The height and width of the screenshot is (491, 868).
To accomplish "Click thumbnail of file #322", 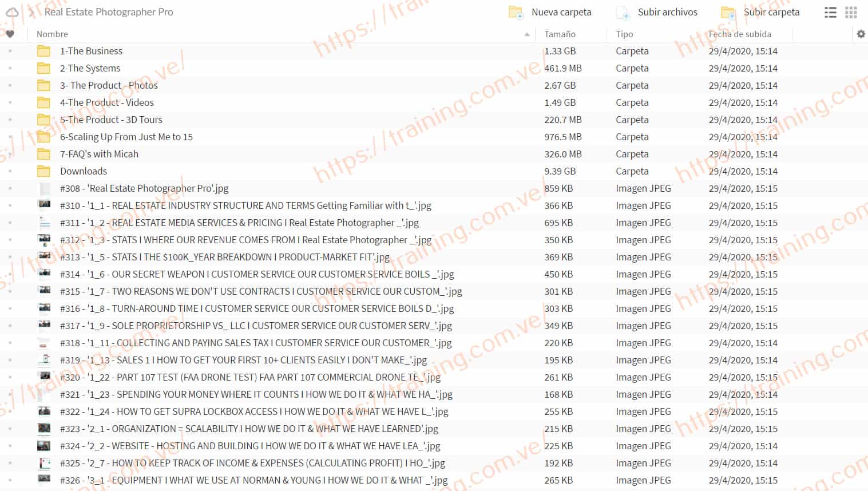I will tap(44, 410).
